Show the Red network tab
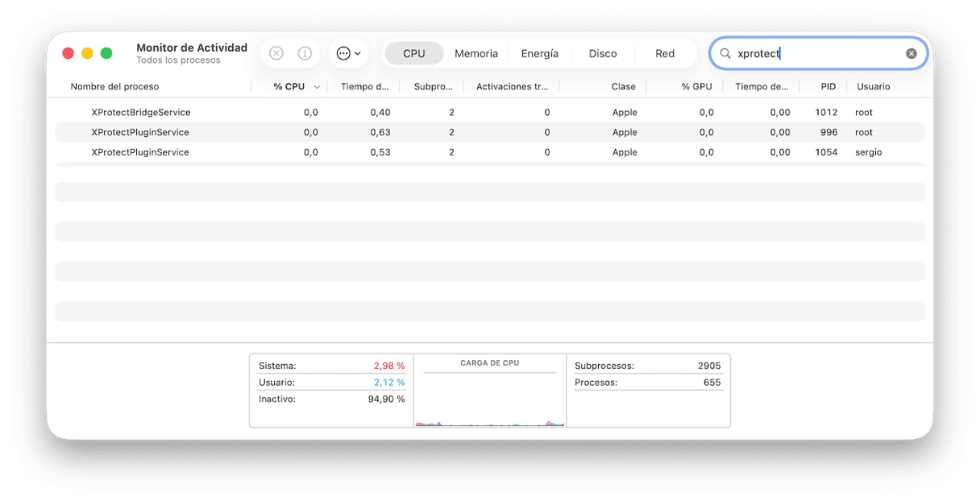The height and width of the screenshot is (501, 980). pyautogui.click(x=664, y=53)
